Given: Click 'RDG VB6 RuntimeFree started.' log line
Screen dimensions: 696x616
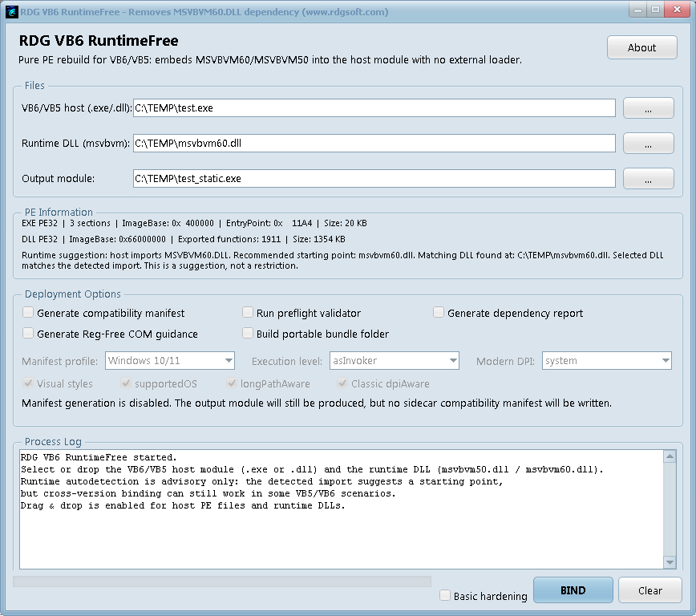Looking at the screenshot, I should pyautogui.click(x=99, y=457).
